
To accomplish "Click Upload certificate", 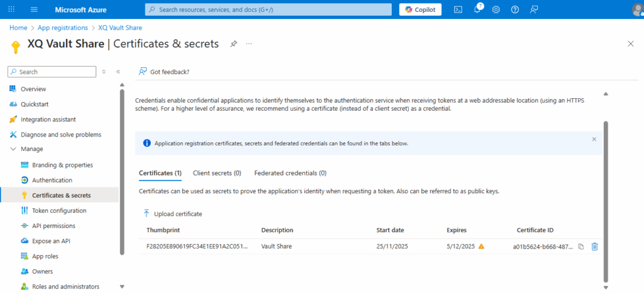I will (x=173, y=214).
